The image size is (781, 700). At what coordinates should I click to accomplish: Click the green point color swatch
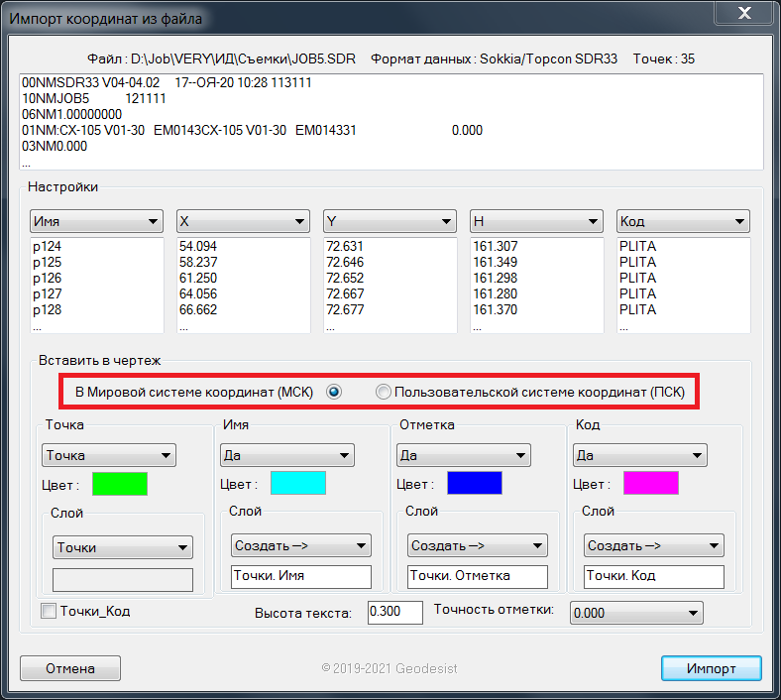point(120,484)
